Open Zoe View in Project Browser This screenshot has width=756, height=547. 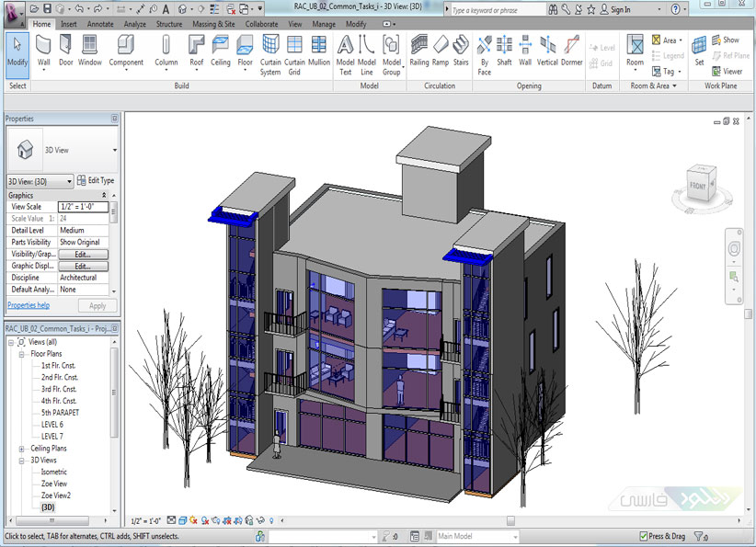coord(53,484)
